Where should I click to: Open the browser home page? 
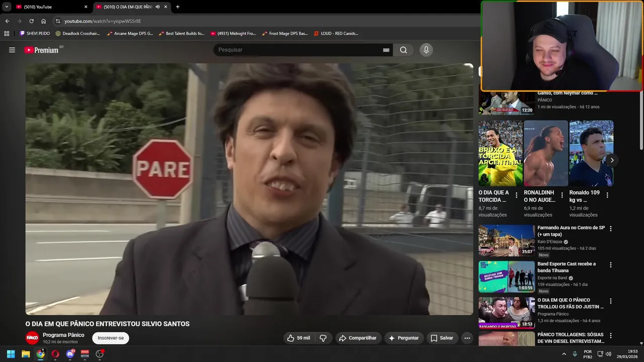[x=43, y=21]
